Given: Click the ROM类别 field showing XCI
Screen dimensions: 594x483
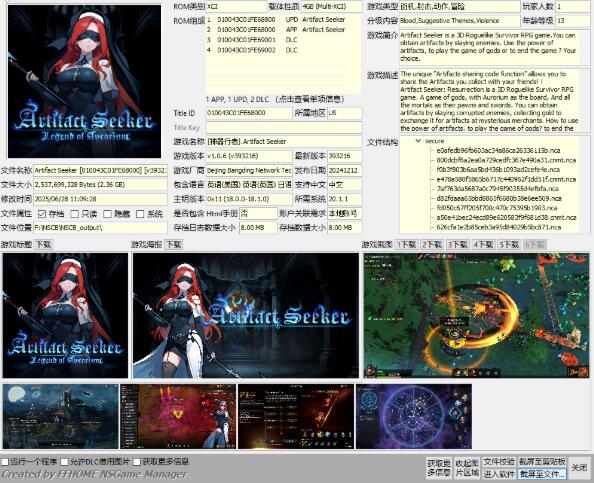Looking at the screenshot, I should 237,6.
